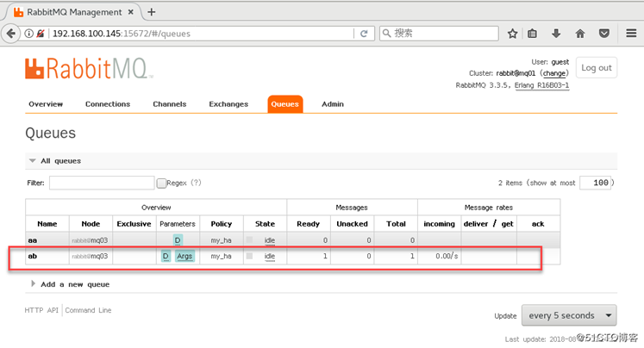Image resolution: width=644 pixels, height=348 pixels.
Task: Click the state indicator square for queue ab
Action: 249,256
